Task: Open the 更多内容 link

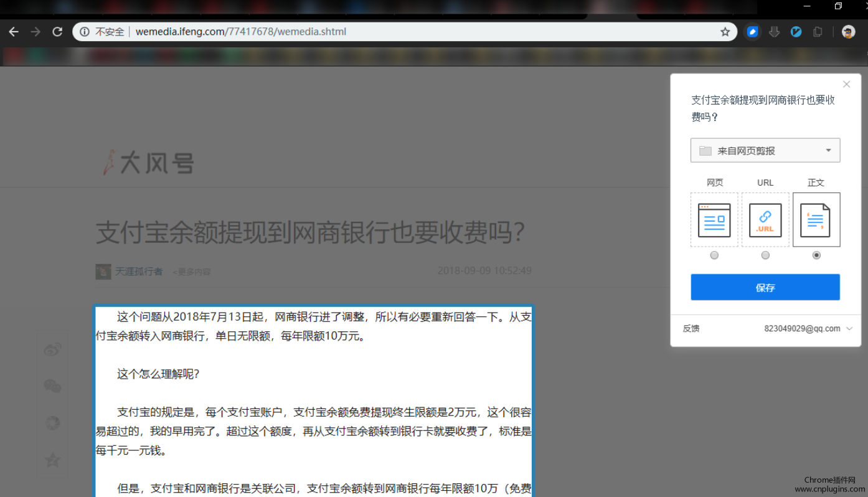Action: click(192, 272)
